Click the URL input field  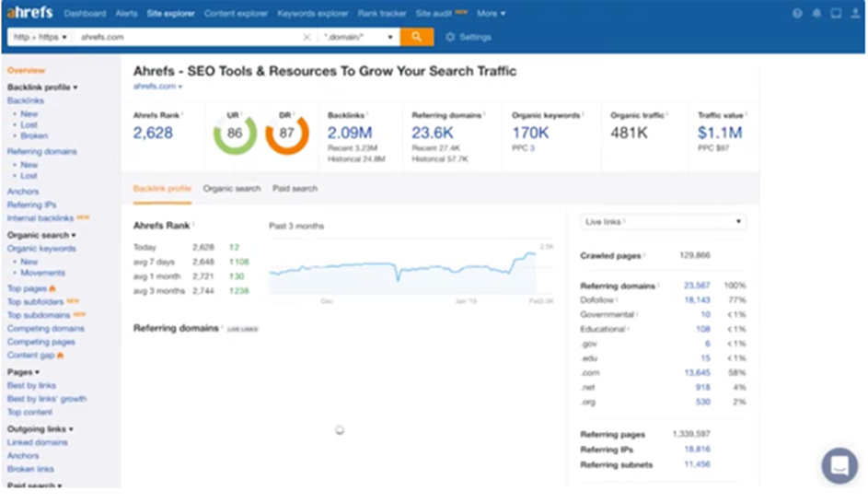[x=188, y=37]
